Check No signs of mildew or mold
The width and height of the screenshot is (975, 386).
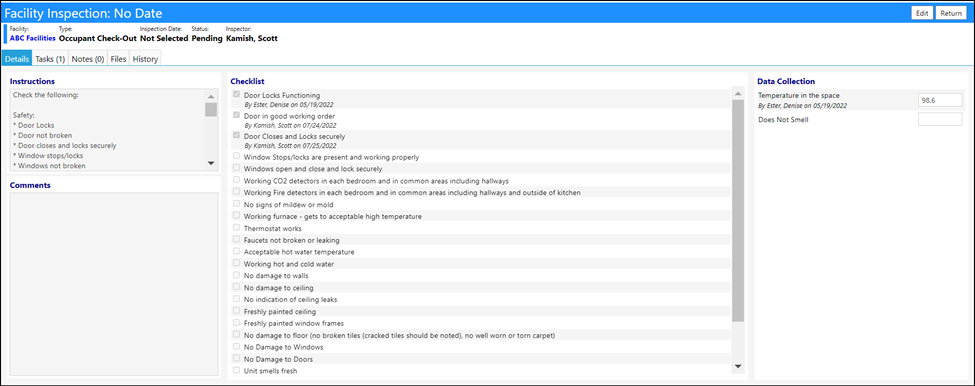pyautogui.click(x=236, y=204)
